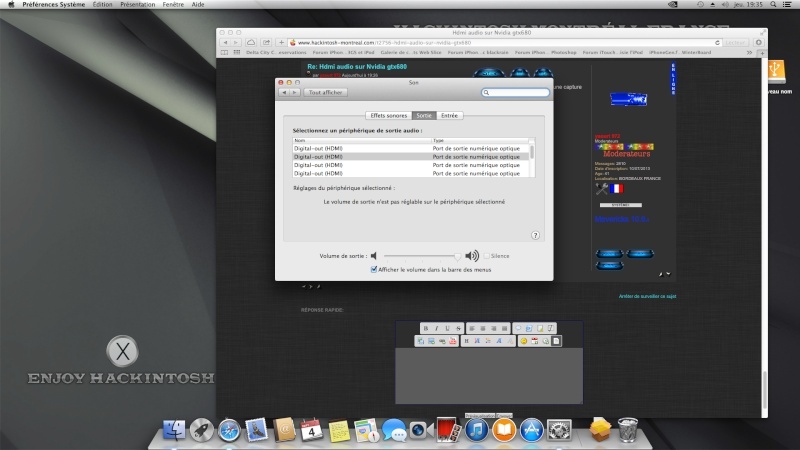The width and height of the screenshot is (800, 450).
Task: Click the Italic button in reply editor
Action: (437, 328)
